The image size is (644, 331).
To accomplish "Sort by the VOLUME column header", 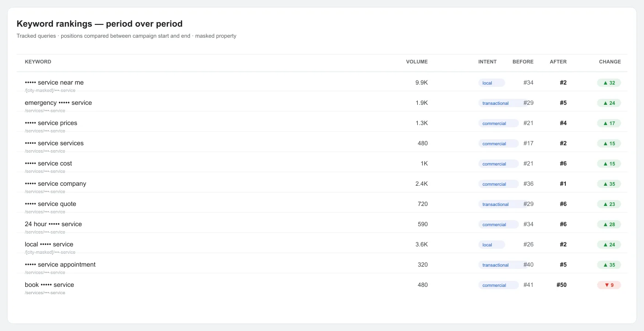I will pos(417,62).
